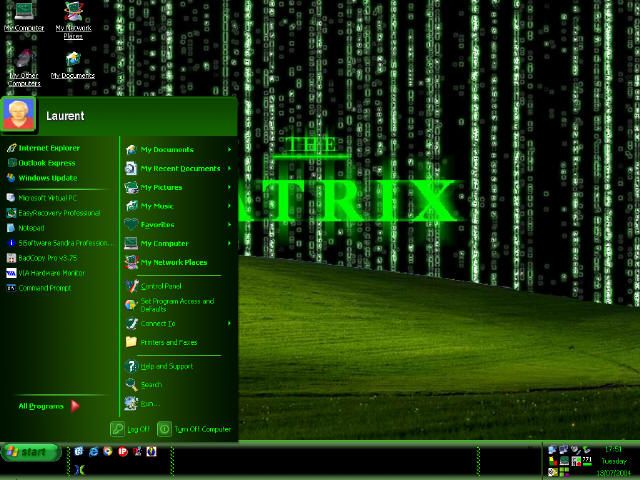Open the My Network Places desktop icon
Screen dimensions: 640x480
[x=73, y=20]
